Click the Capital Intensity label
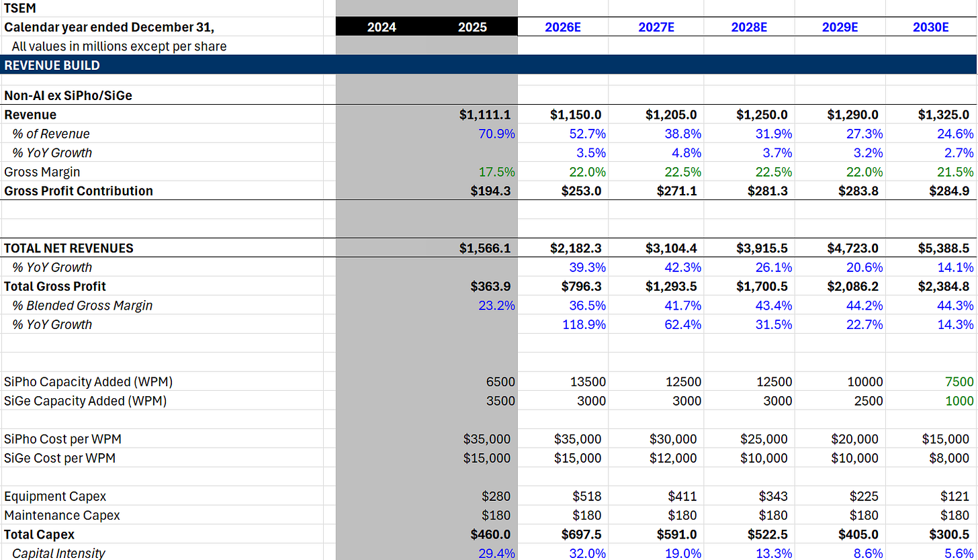This screenshot has height=560, width=978. click(58, 553)
